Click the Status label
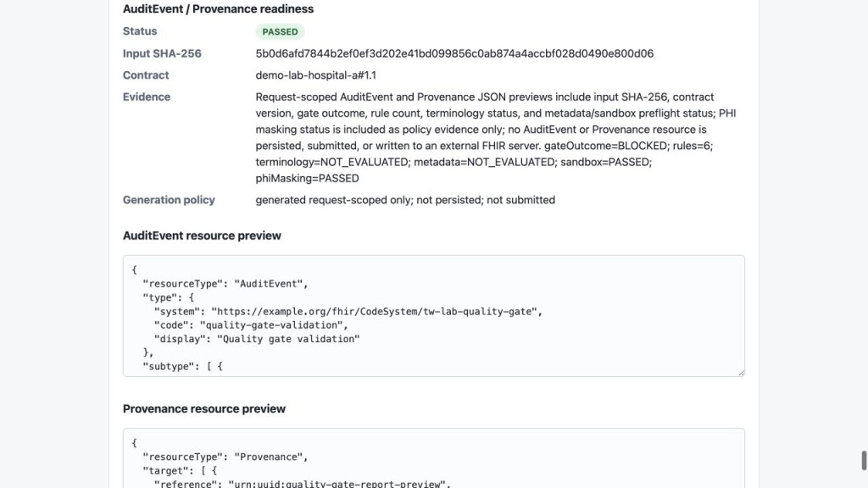This screenshot has width=868, height=488. tap(140, 31)
